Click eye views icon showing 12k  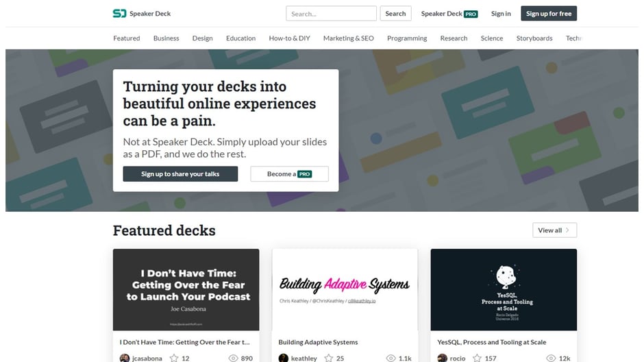(552, 359)
